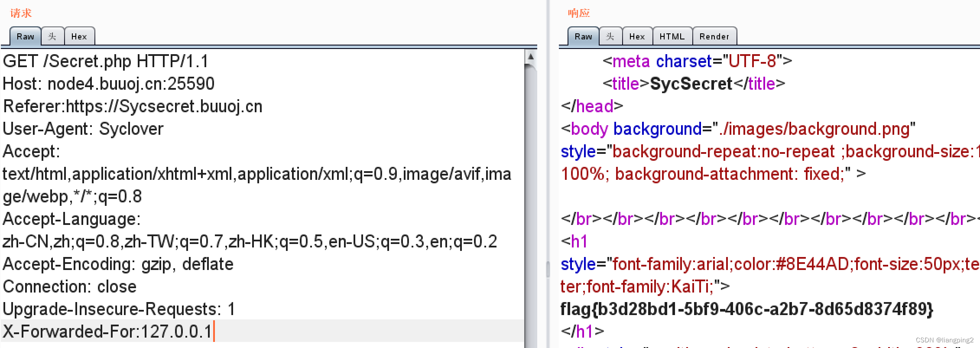
Task: Open the Render tab in the response panel
Action: pyautogui.click(x=714, y=36)
